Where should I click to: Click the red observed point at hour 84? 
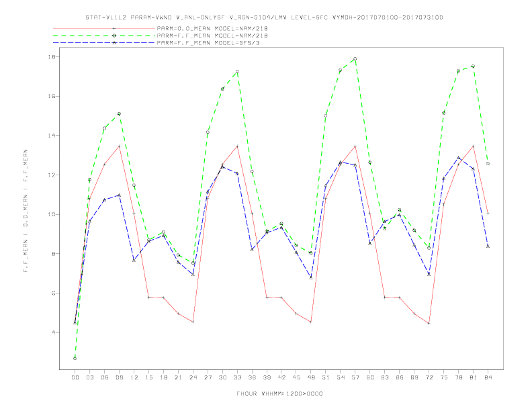click(488, 214)
